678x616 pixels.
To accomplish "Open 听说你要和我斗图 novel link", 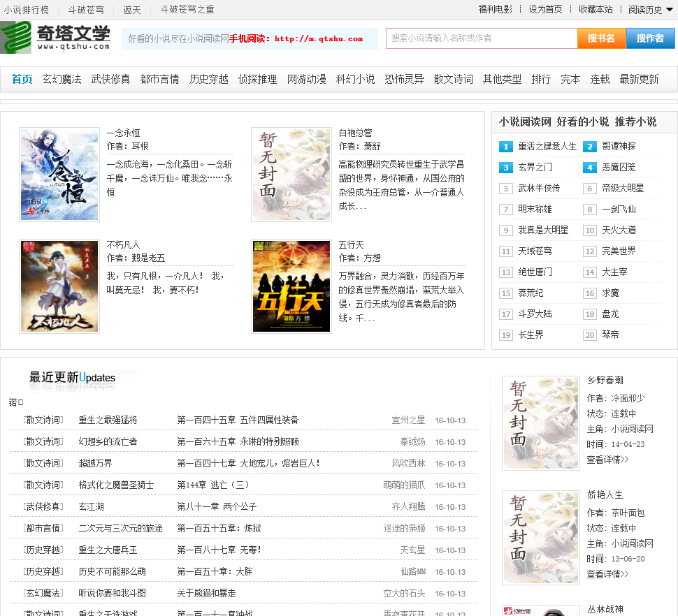I will pyautogui.click(x=112, y=593).
